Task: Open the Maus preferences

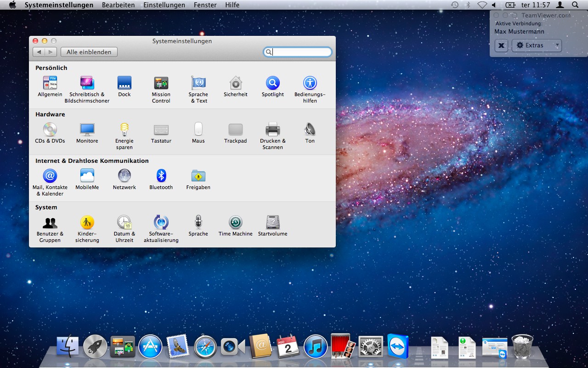Action: tap(198, 133)
